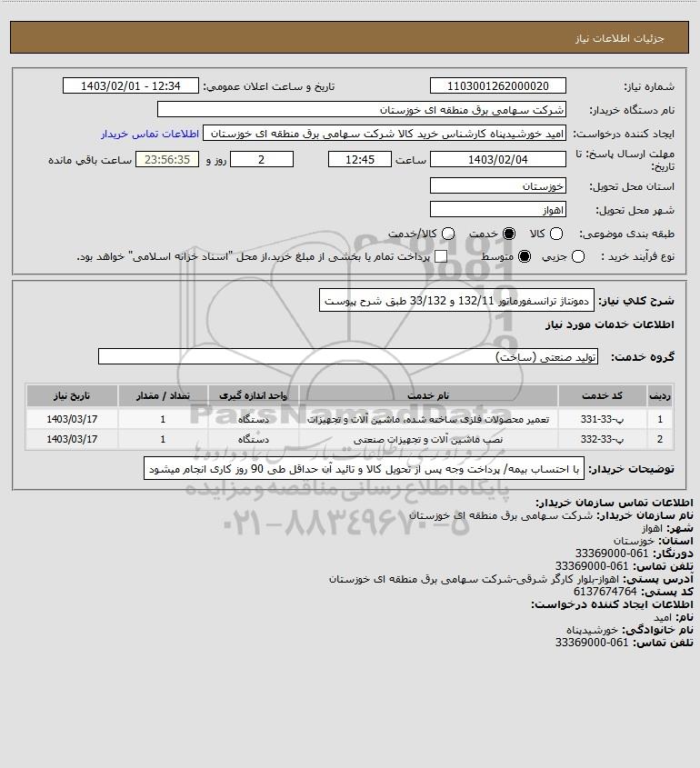
Task: Click the خوزستان delivery province field
Action: pyautogui.click(x=497, y=185)
